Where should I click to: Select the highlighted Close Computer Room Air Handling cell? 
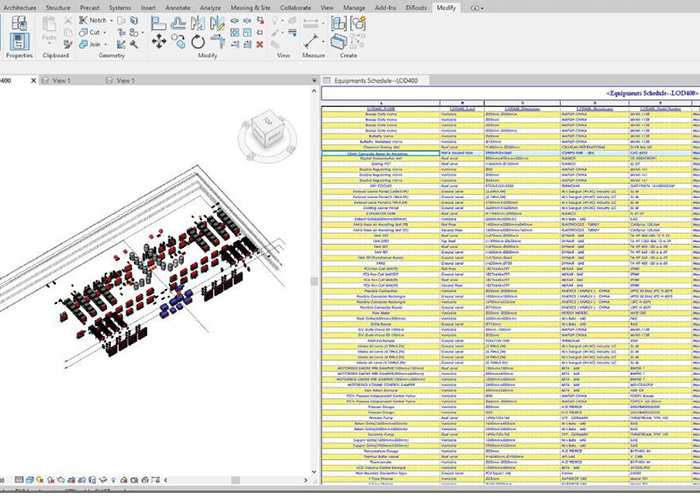click(x=381, y=153)
